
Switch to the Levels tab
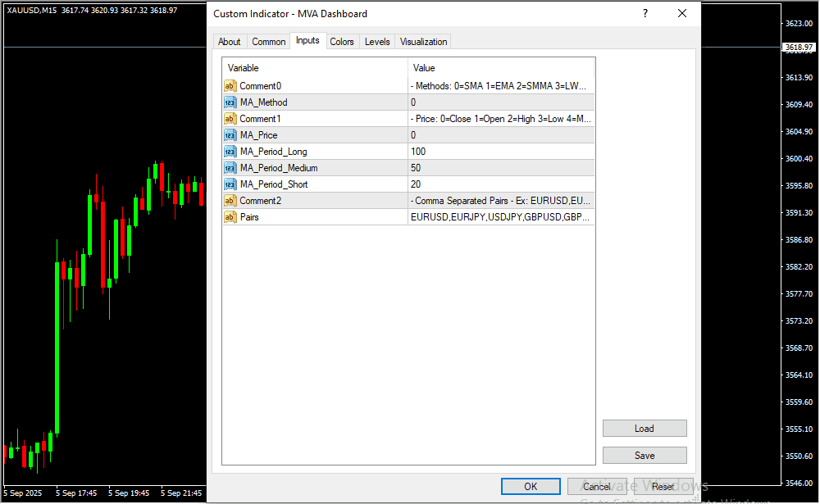pyautogui.click(x=377, y=42)
